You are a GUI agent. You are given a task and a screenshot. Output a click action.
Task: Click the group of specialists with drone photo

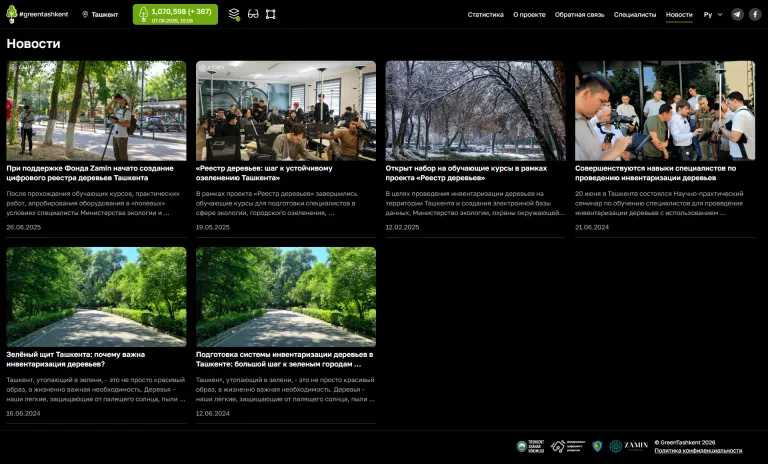coord(665,111)
